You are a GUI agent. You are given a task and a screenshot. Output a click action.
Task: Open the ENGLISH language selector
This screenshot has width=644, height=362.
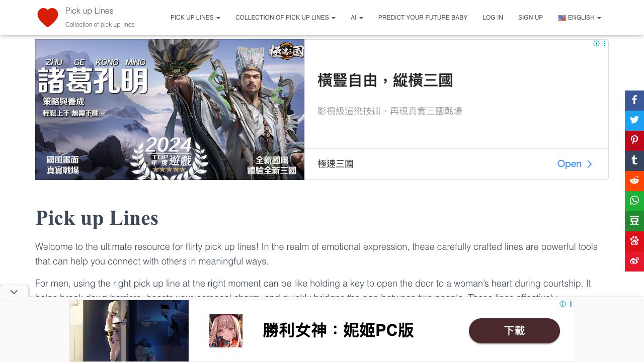coord(580,18)
